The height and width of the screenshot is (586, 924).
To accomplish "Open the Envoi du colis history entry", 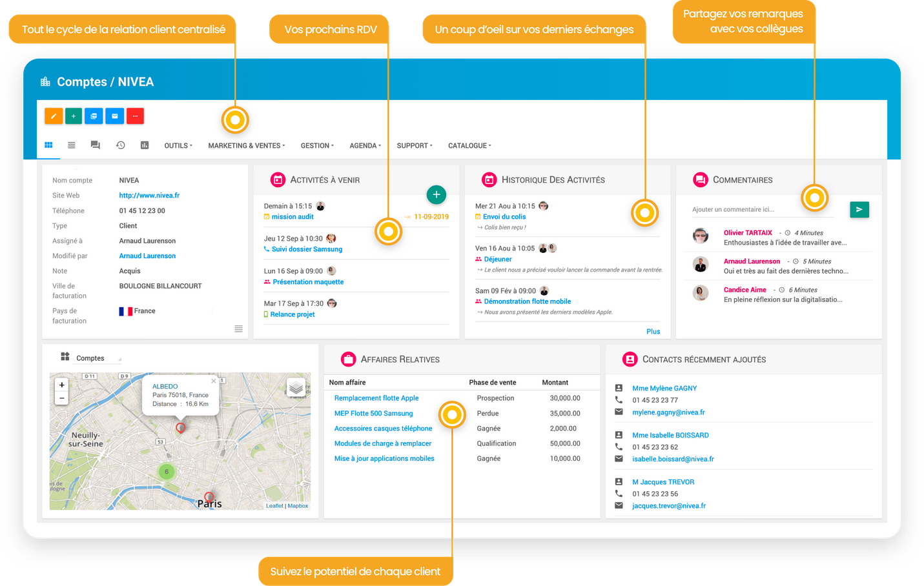I will (x=504, y=217).
